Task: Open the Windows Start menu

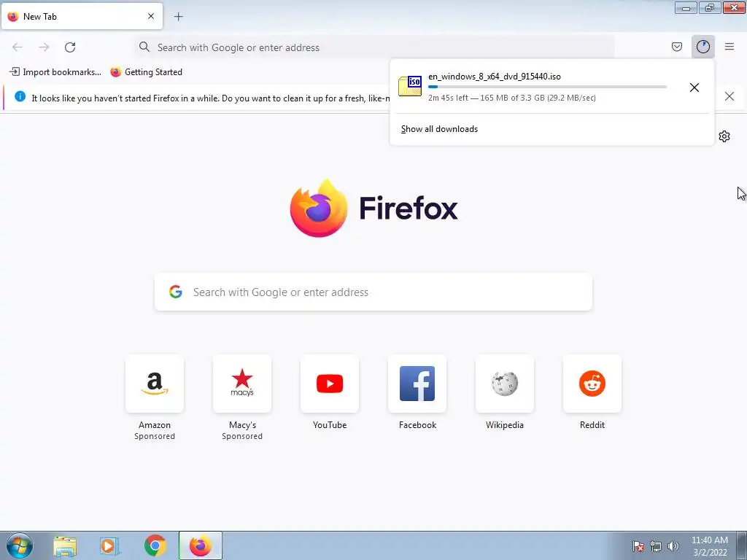Action: pyautogui.click(x=20, y=545)
